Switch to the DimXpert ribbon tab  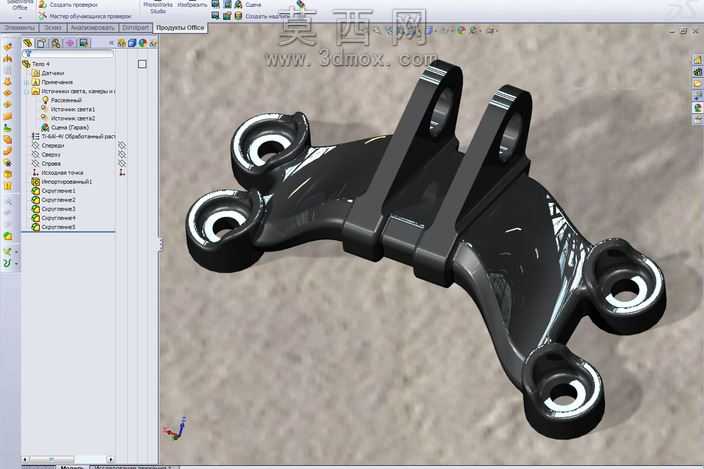coord(135,28)
